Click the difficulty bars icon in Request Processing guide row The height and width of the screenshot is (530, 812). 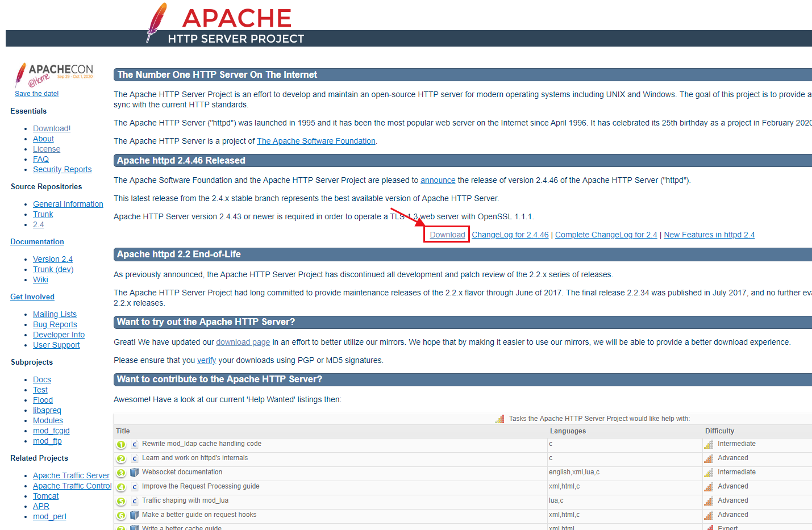[x=709, y=487]
